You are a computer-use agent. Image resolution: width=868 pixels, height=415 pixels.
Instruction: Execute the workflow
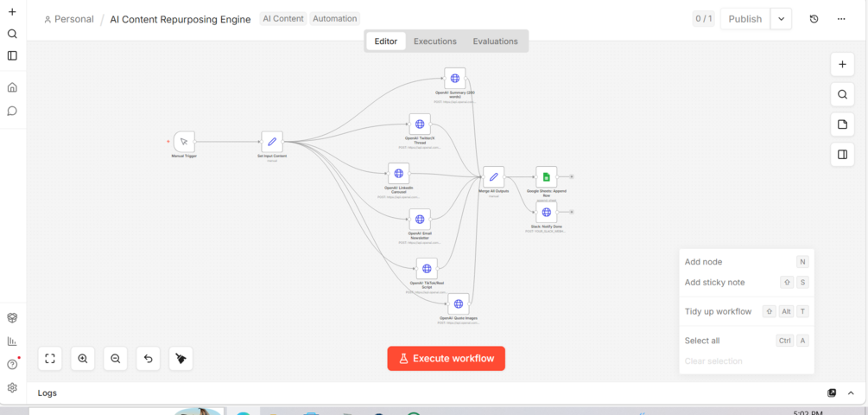[x=447, y=359]
